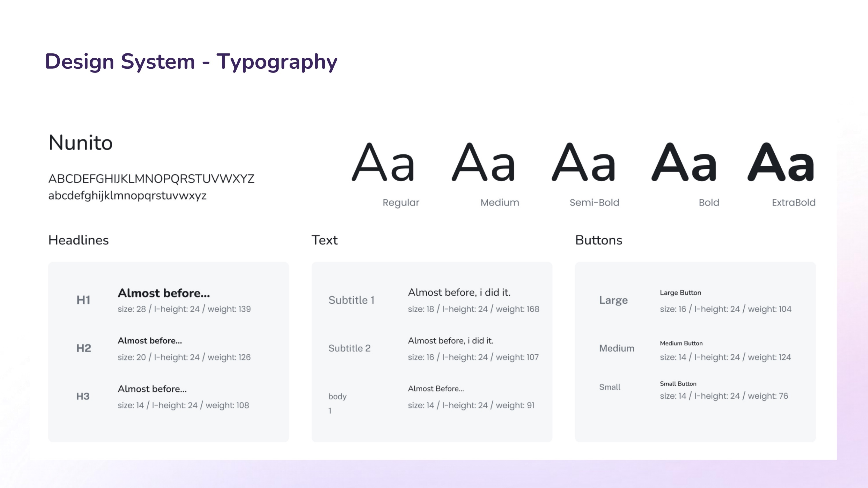The width and height of the screenshot is (868, 488).
Task: Select the ExtraBold weight 'Aa' specimen
Action: pyautogui.click(x=781, y=162)
